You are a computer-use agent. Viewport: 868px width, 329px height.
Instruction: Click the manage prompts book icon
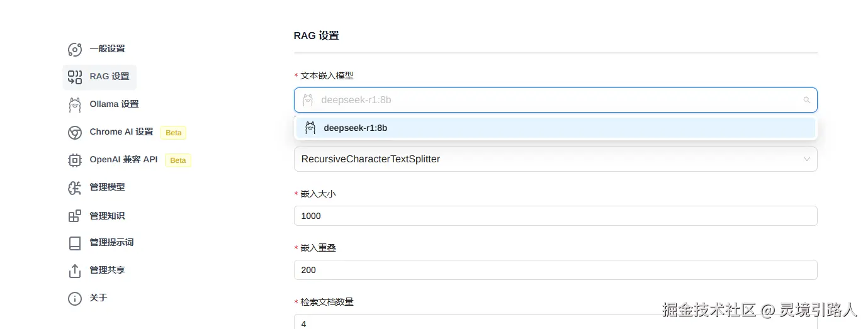point(75,243)
